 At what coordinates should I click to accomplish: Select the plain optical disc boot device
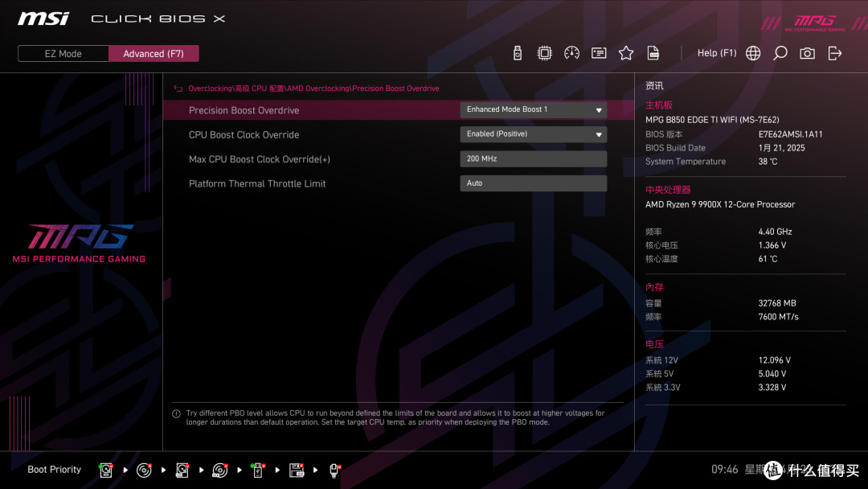pyautogui.click(x=144, y=471)
